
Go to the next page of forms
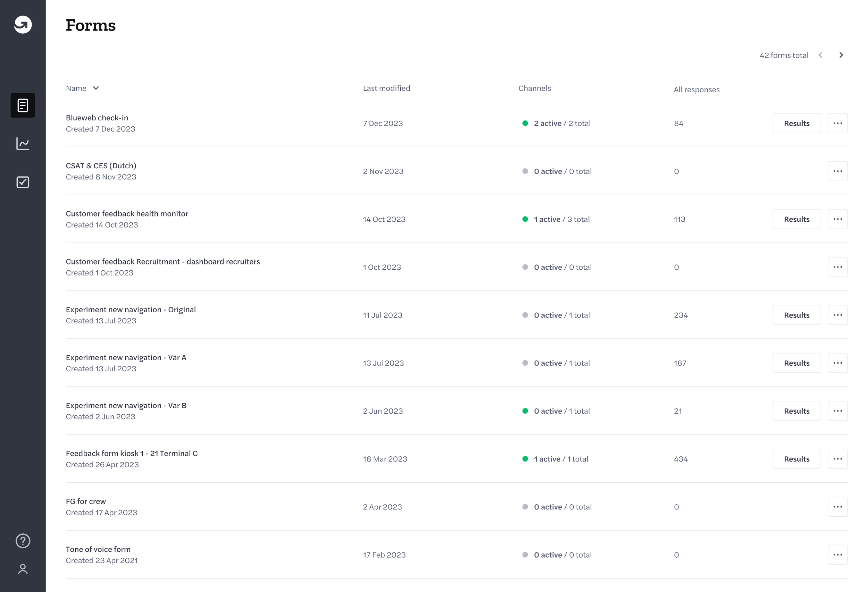(841, 55)
